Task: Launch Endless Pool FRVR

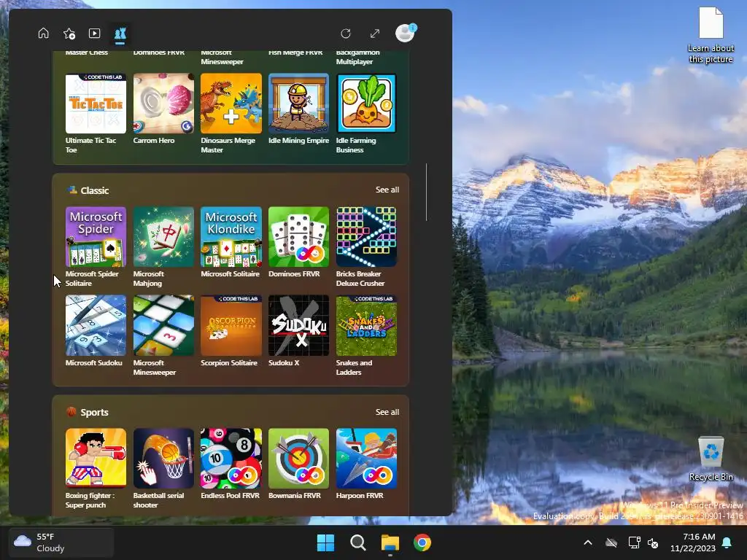Action: pyautogui.click(x=231, y=464)
